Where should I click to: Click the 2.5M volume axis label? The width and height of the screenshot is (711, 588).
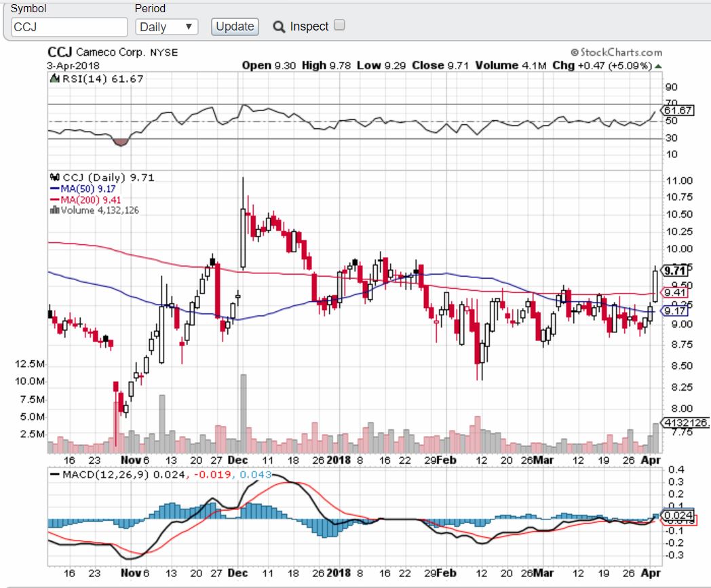(x=32, y=434)
